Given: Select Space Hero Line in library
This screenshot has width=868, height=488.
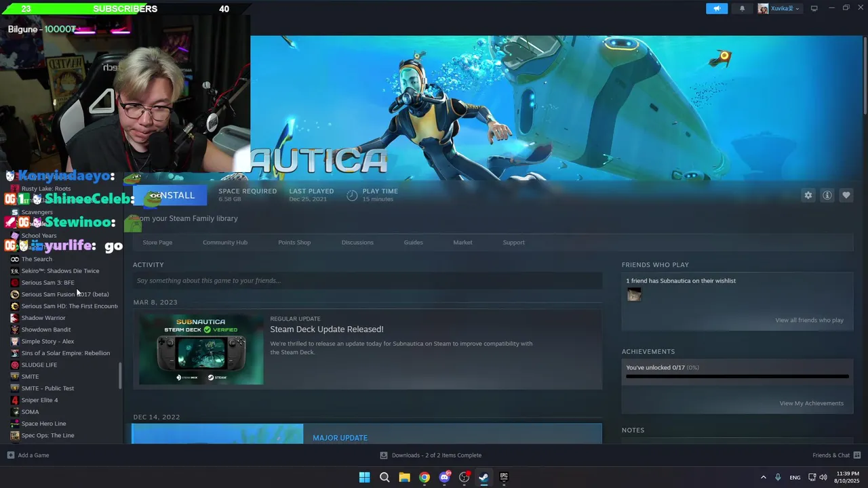Looking at the screenshot, I should tap(43, 424).
